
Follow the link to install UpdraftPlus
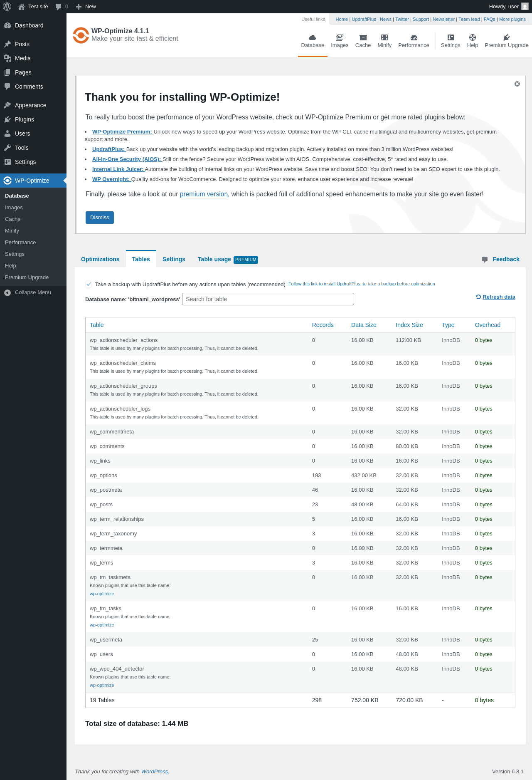[362, 284]
